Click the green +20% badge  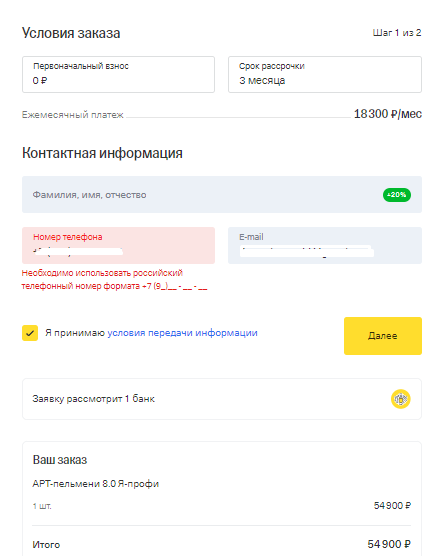(397, 195)
